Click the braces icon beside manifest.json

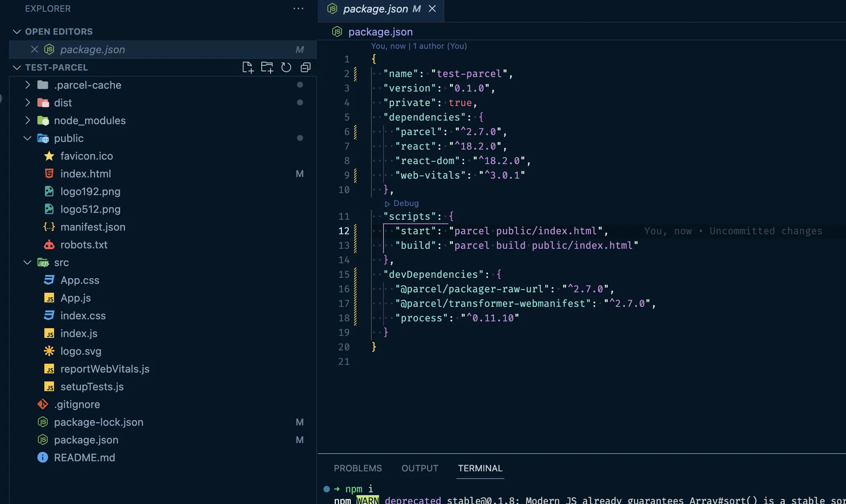[49, 227]
